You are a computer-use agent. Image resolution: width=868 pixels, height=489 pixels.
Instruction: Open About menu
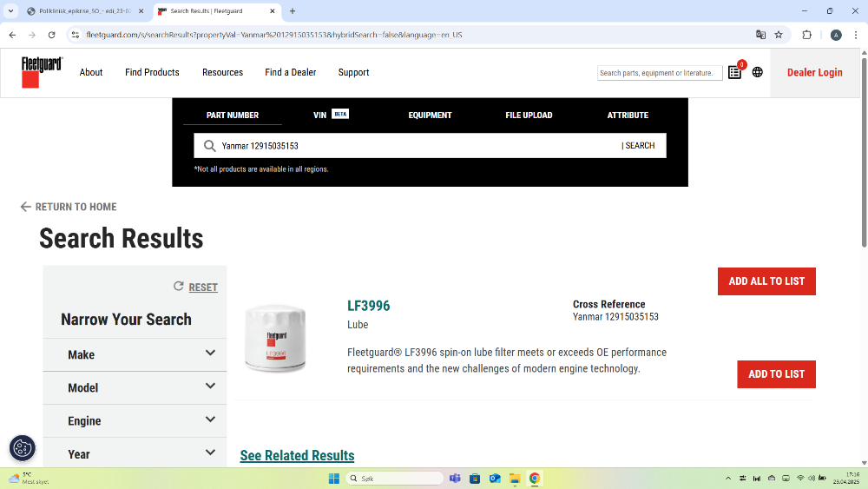(x=91, y=73)
